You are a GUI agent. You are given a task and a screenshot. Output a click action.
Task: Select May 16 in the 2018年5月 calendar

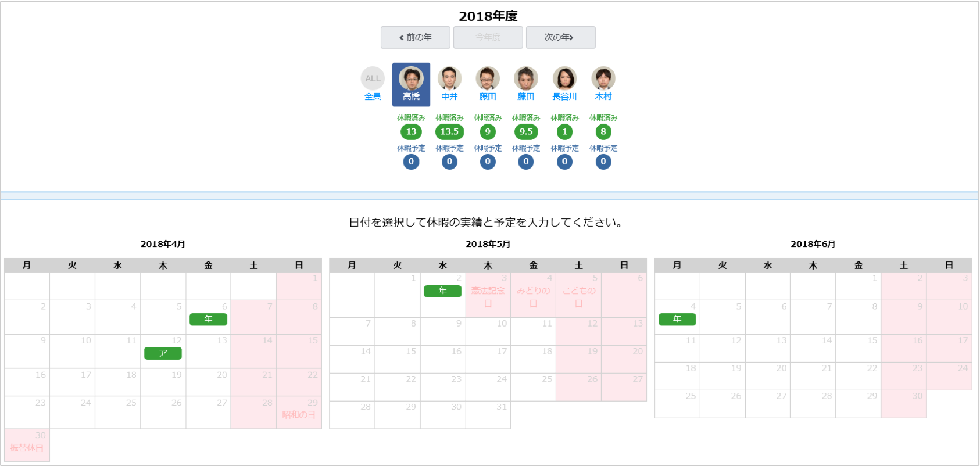(x=442, y=359)
